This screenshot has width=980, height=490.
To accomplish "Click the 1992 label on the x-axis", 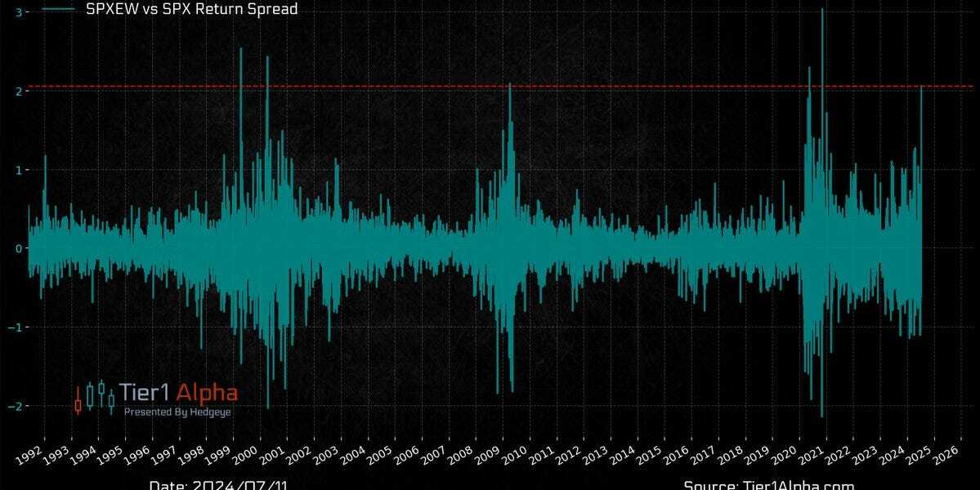I will [x=30, y=452].
